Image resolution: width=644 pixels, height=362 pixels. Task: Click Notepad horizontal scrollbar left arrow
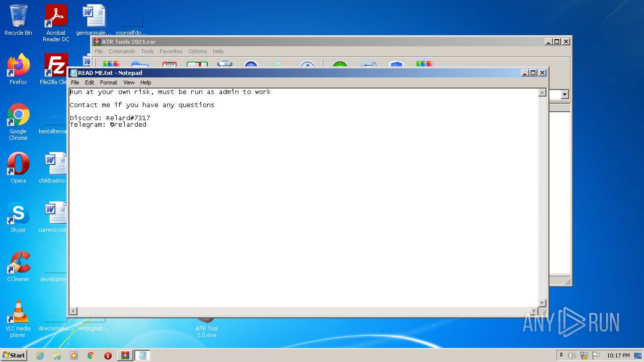(73, 311)
